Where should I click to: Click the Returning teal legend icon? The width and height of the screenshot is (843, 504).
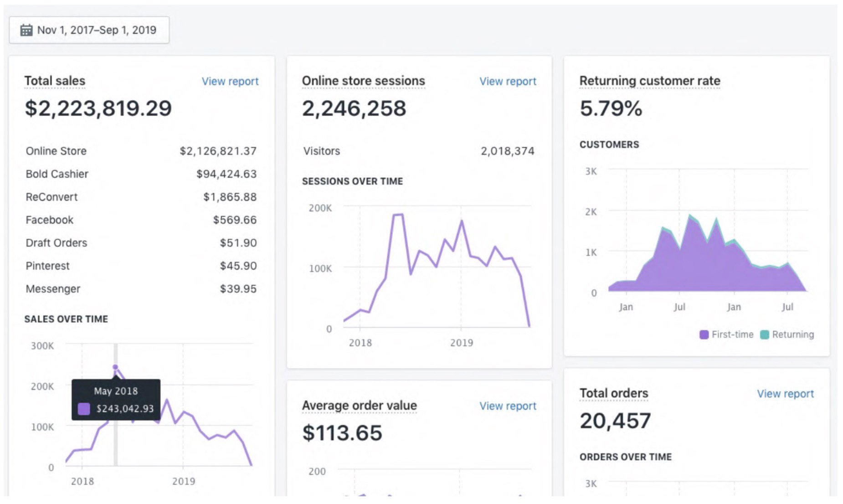764,334
